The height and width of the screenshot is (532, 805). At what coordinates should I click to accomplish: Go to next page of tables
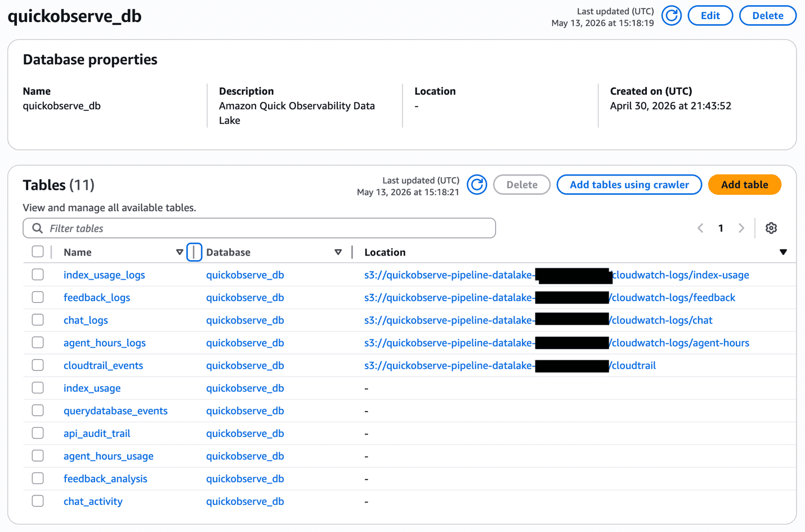click(x=741, y=228)
